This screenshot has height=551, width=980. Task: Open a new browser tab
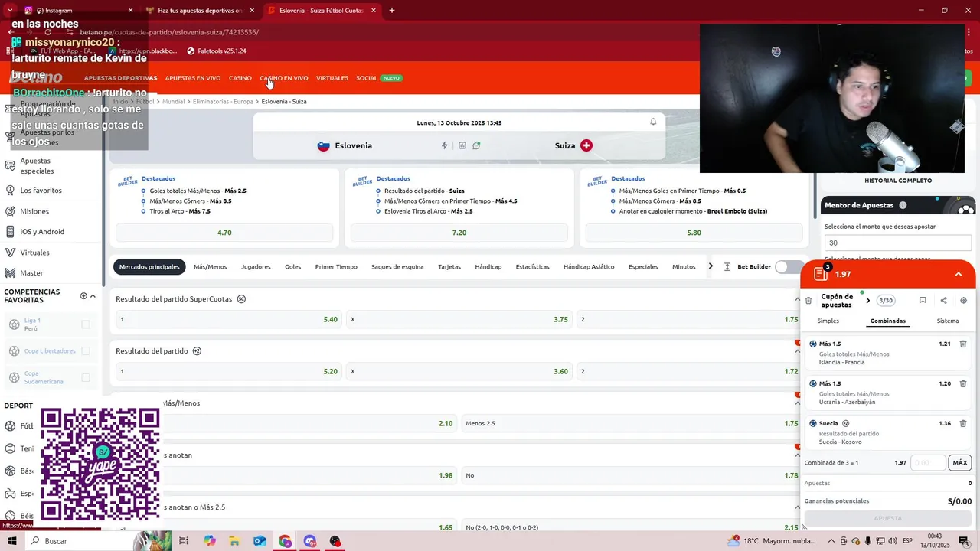coord(392,11)
